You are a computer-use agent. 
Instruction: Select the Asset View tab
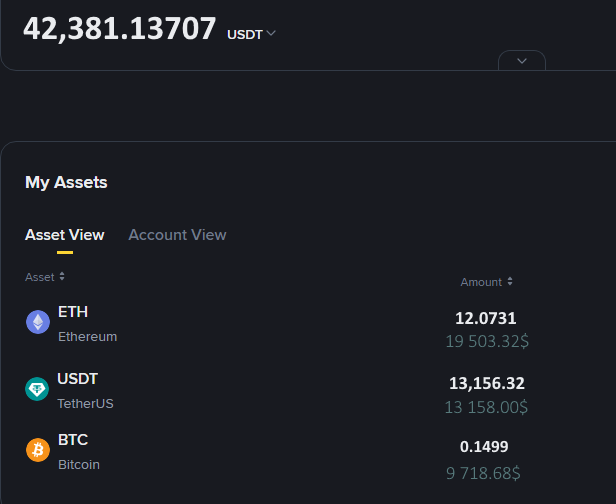(64, 235)
